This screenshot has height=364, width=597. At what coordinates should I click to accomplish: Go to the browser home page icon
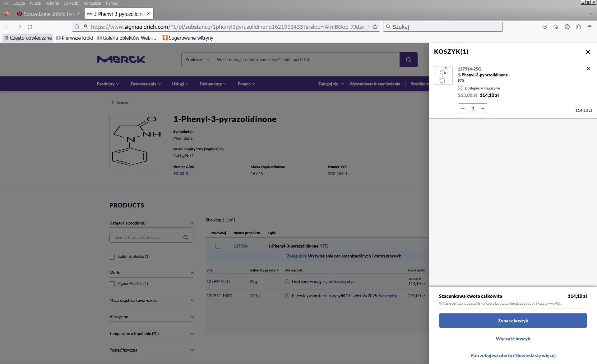point(556,27)
